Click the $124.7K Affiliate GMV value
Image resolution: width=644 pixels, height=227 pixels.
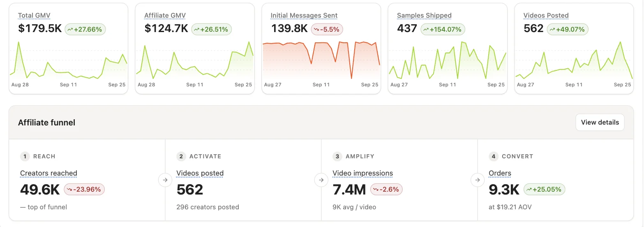tap(166, 29)
